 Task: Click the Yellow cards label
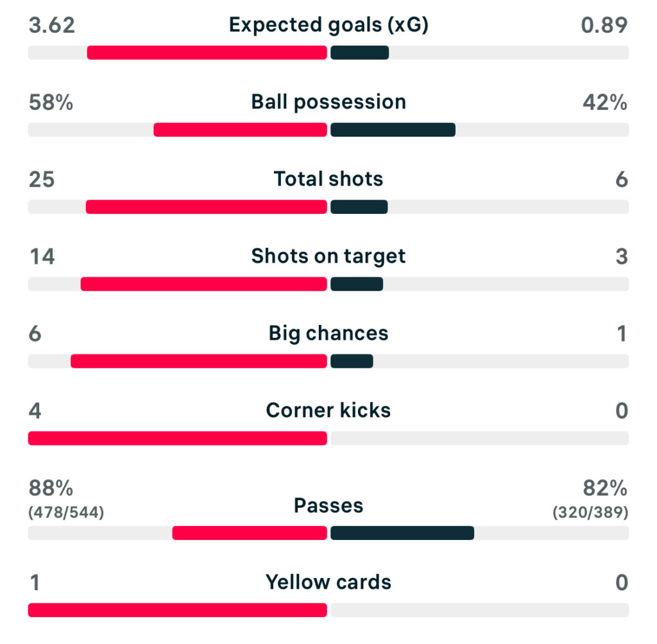coord(328,582)
